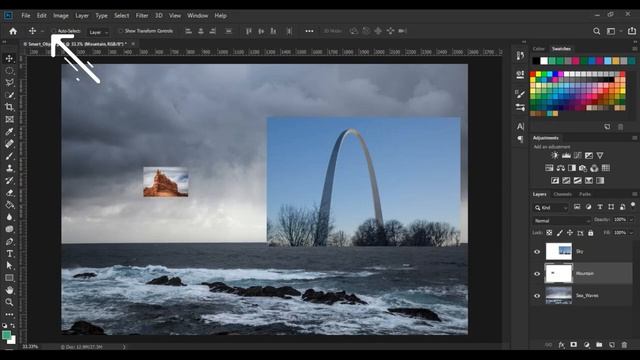Click the Home icon in options bar

[13, 31]
